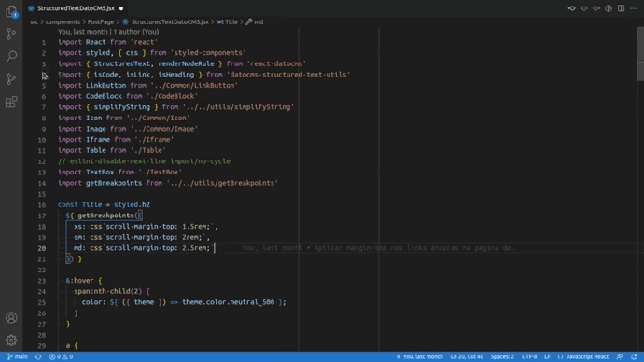Click '&:hover' selector on line 23
The width and height of the screenshot is (644, 362).
[79, 281]
